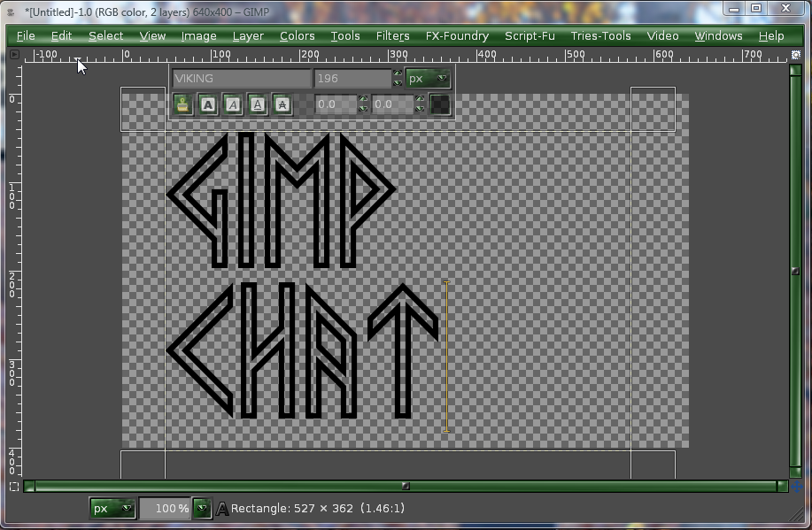Open the Edit menu
Viewport: 812px width, 530px height.
(61, 35)
